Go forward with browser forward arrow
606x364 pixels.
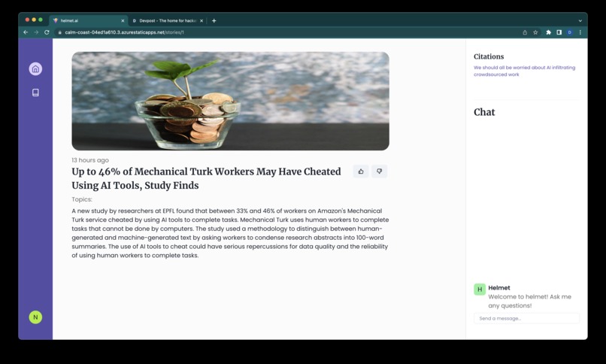click(36, 32)
